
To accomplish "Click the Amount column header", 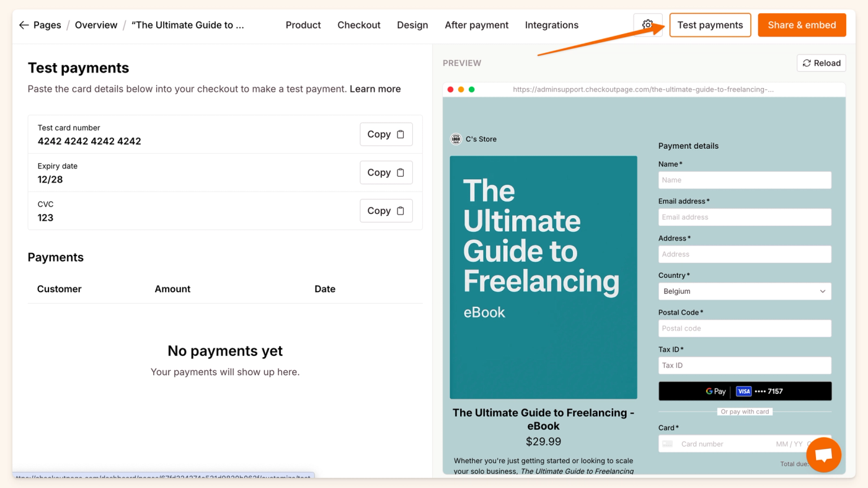I will 172,289.
